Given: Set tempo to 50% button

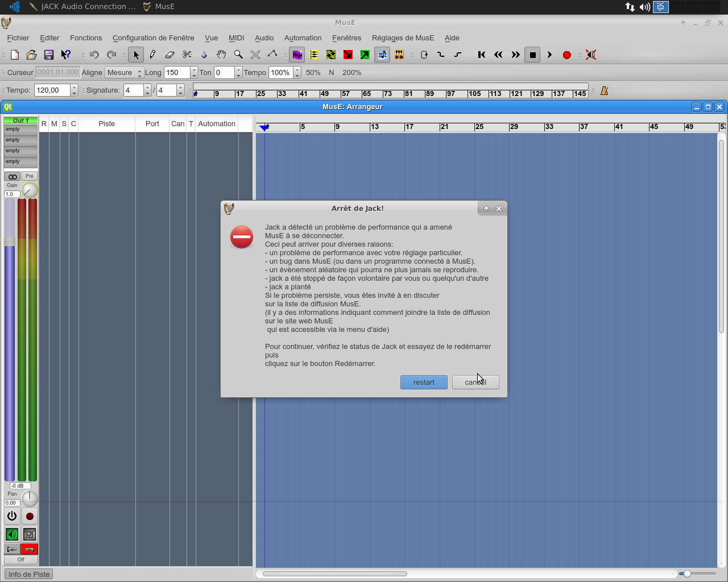Looking at the screenshot, I should tap(313, 73).
